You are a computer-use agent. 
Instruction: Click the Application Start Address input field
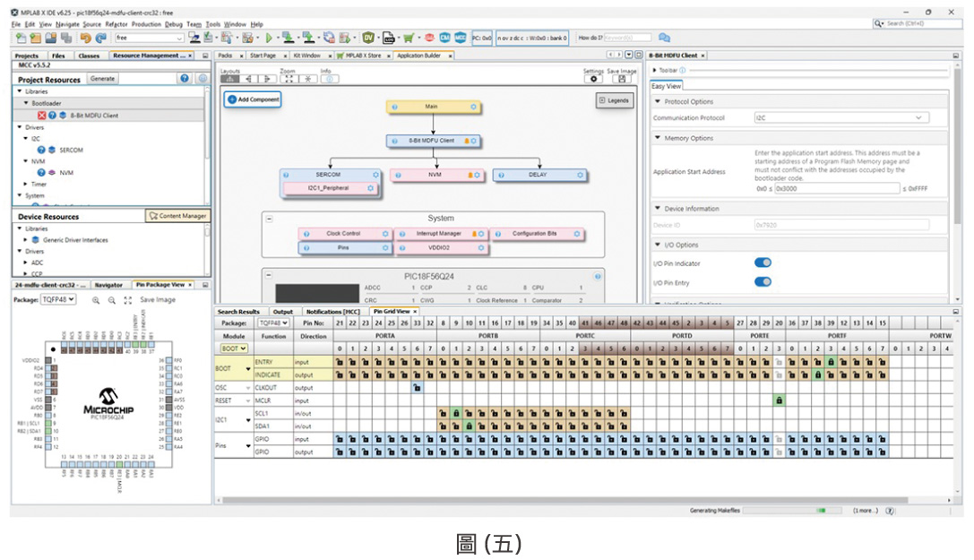(836, 189)
